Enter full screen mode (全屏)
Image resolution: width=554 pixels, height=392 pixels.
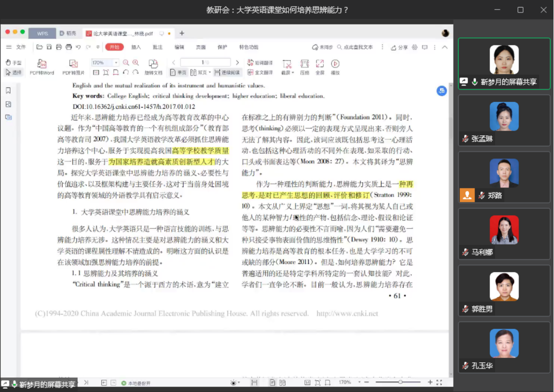click(x=320, y=67)
